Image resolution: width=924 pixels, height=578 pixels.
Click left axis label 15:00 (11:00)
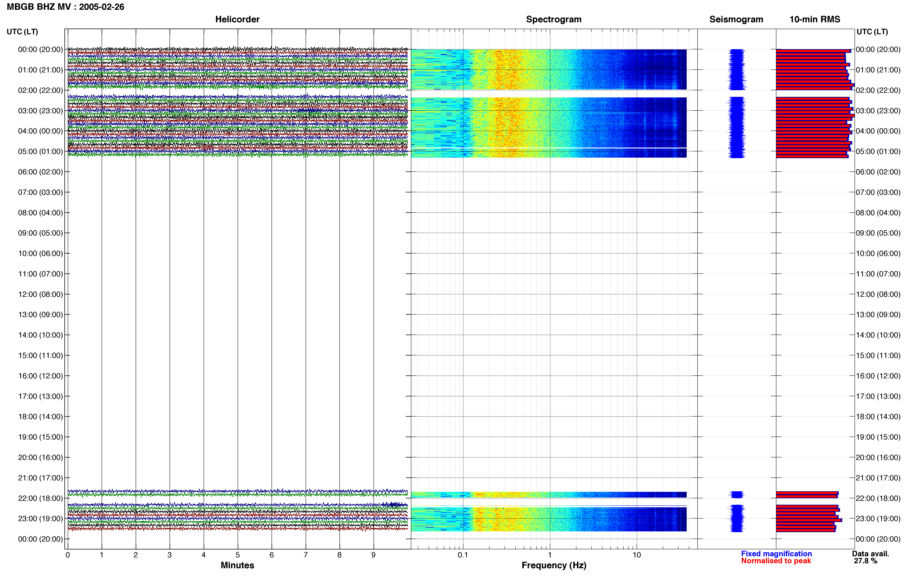pos(41,356)
